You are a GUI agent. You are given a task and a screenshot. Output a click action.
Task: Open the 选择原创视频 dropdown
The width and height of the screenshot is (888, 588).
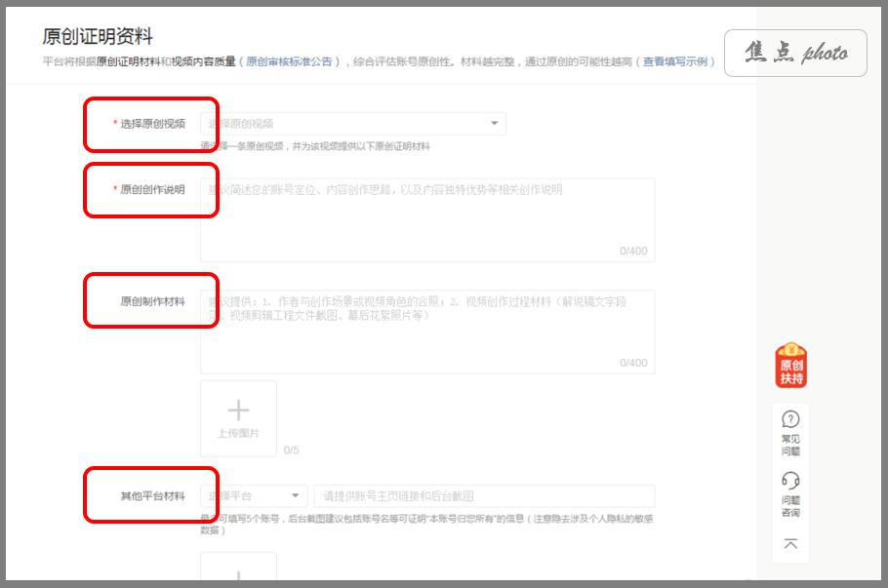[353, 124]
